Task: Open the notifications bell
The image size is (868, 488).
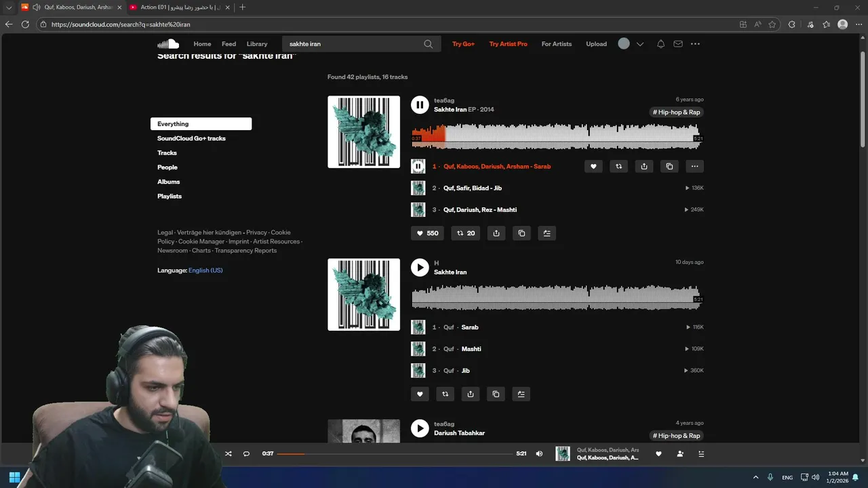Action: pyautogui.click(x=660, y=44)
